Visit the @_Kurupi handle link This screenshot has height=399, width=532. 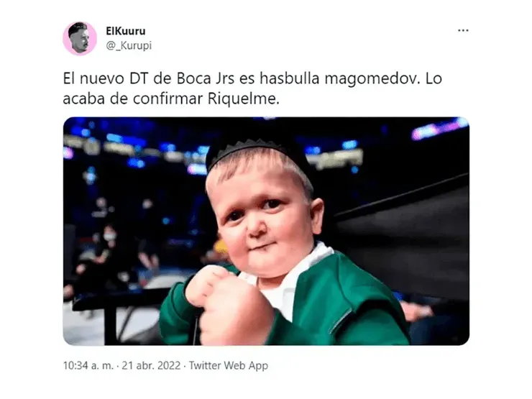129,45
